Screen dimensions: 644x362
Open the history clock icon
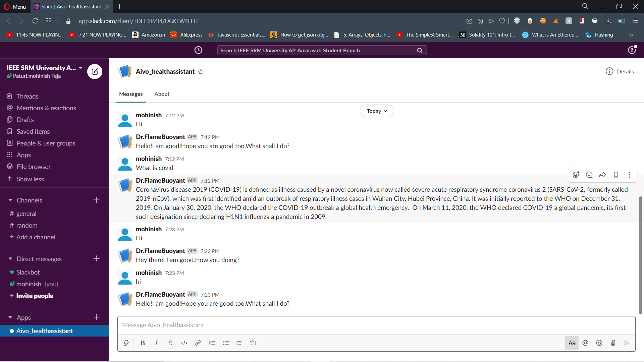198,50
